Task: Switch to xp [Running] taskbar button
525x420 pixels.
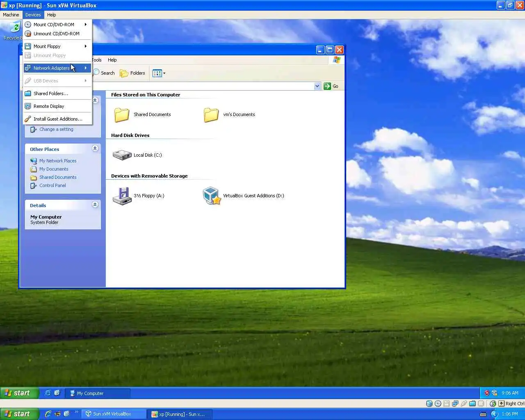Action: 180,414
